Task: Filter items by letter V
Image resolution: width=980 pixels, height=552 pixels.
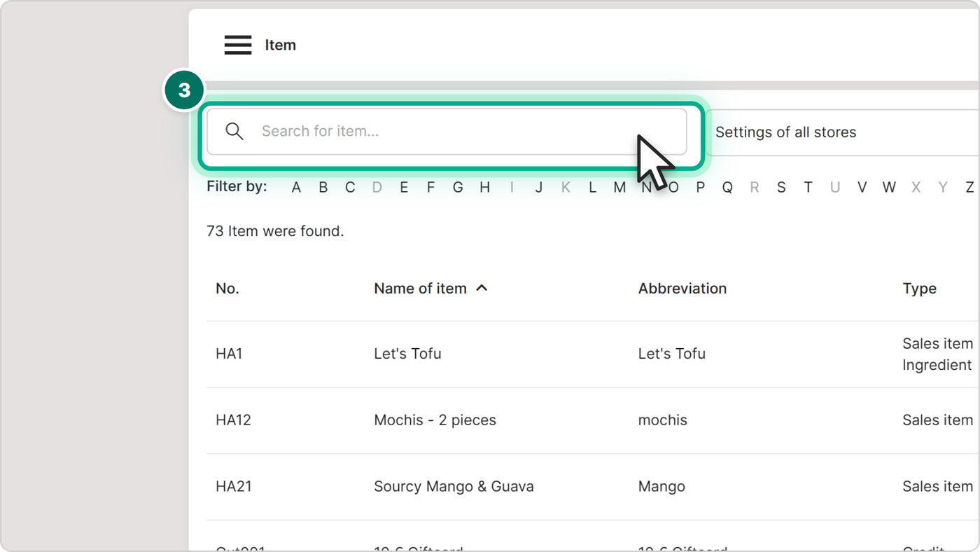Action: pos(862,187)
